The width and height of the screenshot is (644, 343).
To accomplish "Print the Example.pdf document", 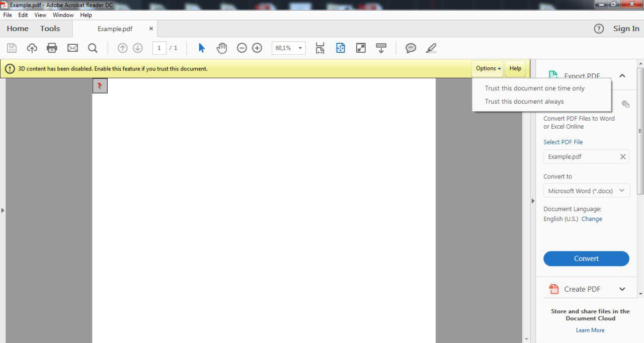I will 52,48.
